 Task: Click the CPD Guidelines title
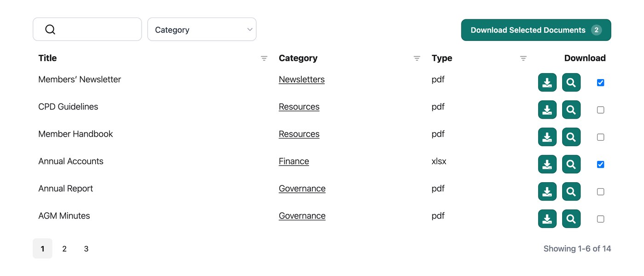tap(68, 107)
